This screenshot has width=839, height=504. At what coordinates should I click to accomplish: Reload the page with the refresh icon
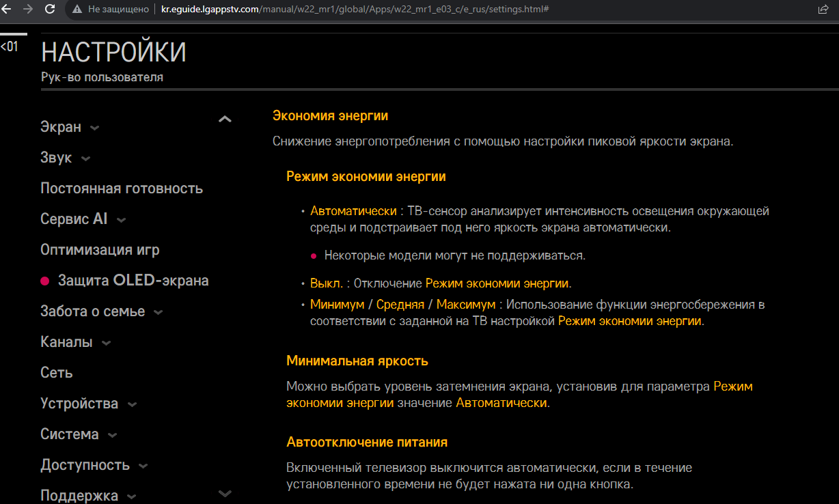[x=50, y=10]
